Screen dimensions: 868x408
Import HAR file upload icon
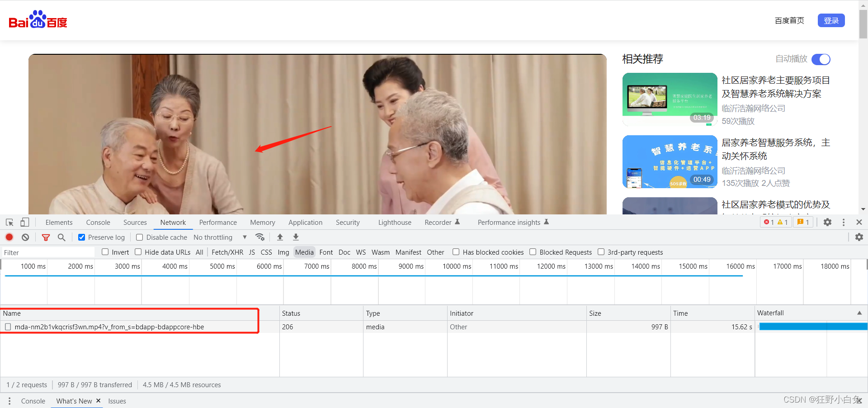click(x=280, y=237)
